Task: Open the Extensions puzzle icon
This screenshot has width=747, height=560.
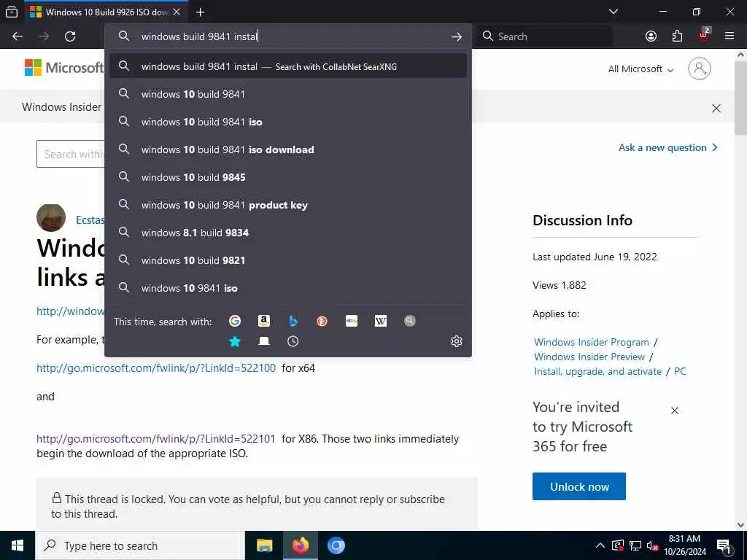Action: [677, 36]
